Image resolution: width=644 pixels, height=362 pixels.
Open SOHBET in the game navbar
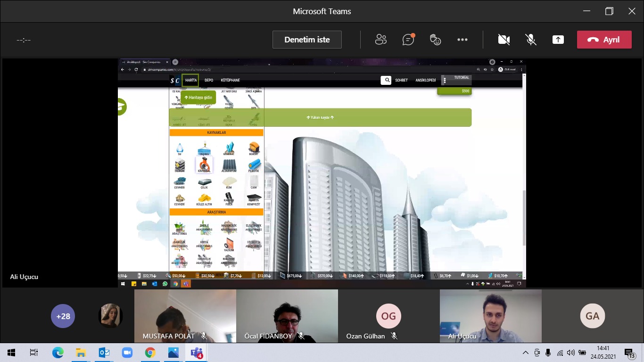click(401, 81)
